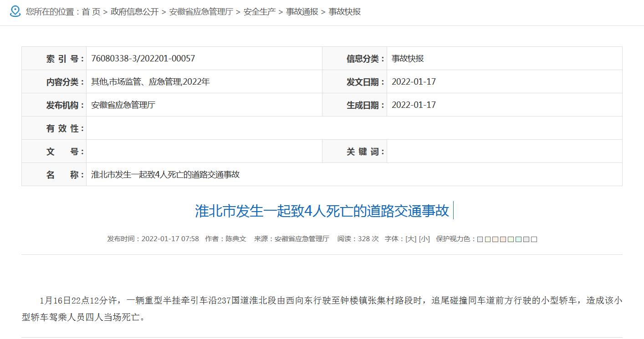644x339 pixels.
Task: Navigate to 安全生产 breadcrumb link
Action: pos(260,12)
